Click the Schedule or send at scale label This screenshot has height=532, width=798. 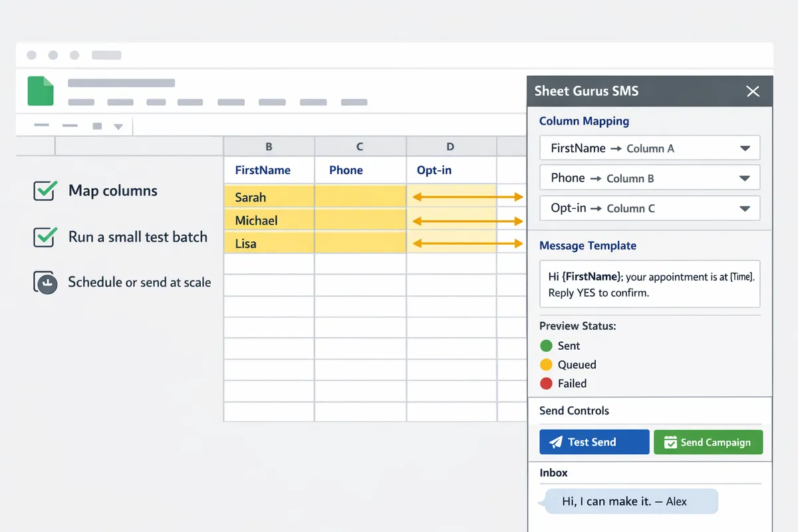(140, 282)
